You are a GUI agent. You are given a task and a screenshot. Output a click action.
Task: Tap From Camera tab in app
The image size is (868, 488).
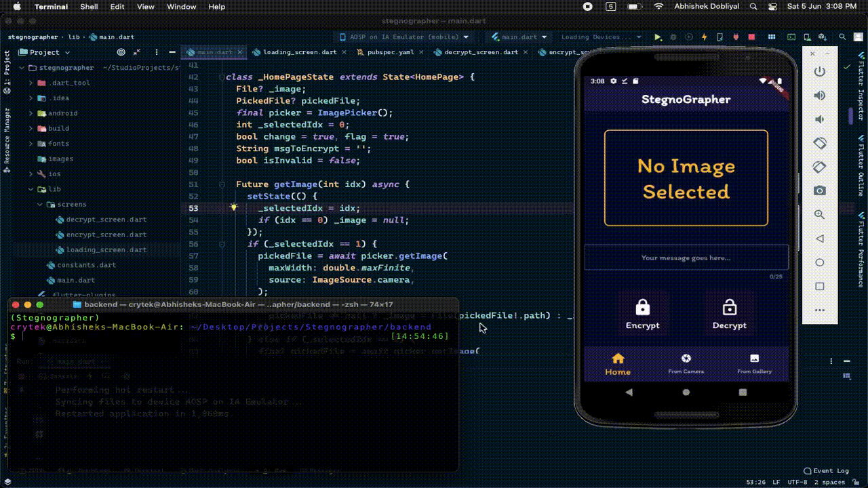tap(686, 364)
